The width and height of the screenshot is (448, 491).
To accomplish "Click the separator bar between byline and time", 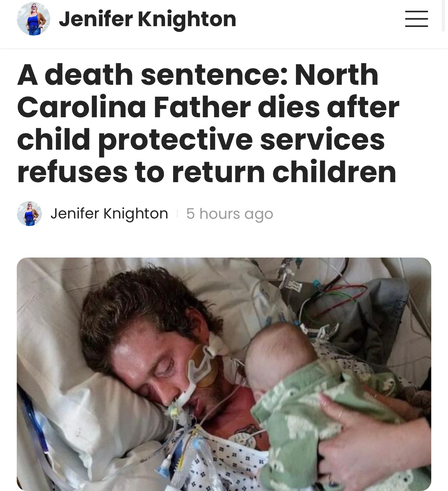I will coord(178,213).
